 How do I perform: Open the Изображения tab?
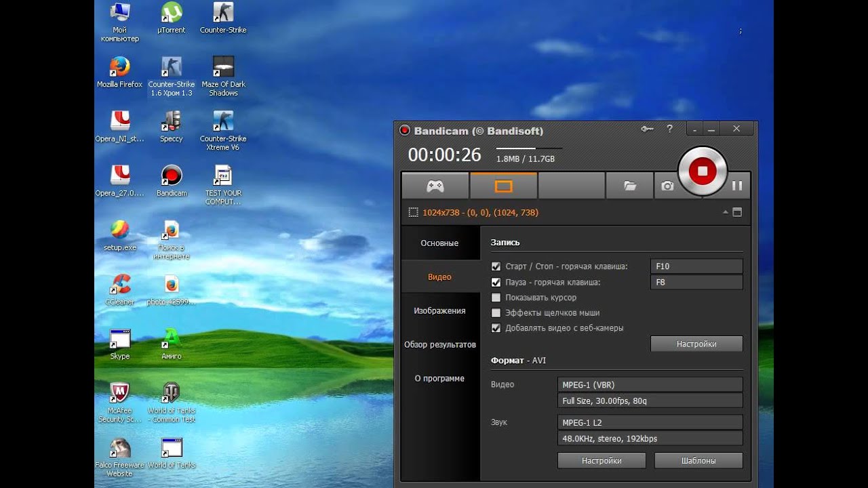tap(439, 311)
